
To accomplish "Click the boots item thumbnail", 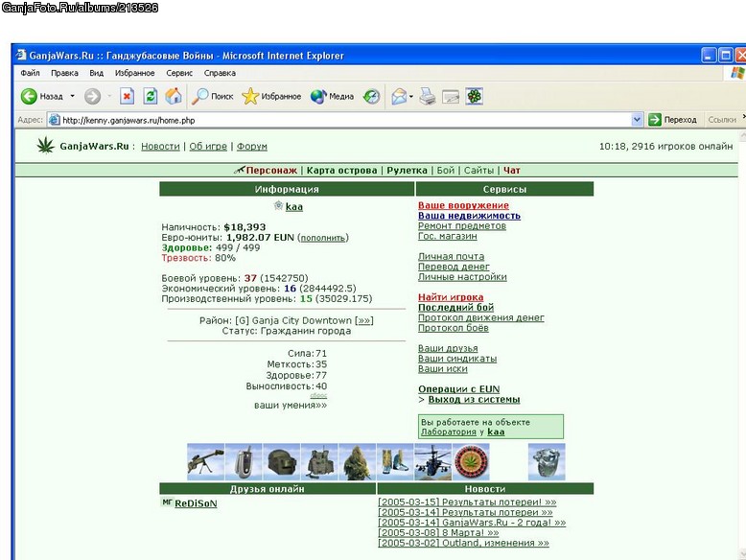I will tap(395, 461).
